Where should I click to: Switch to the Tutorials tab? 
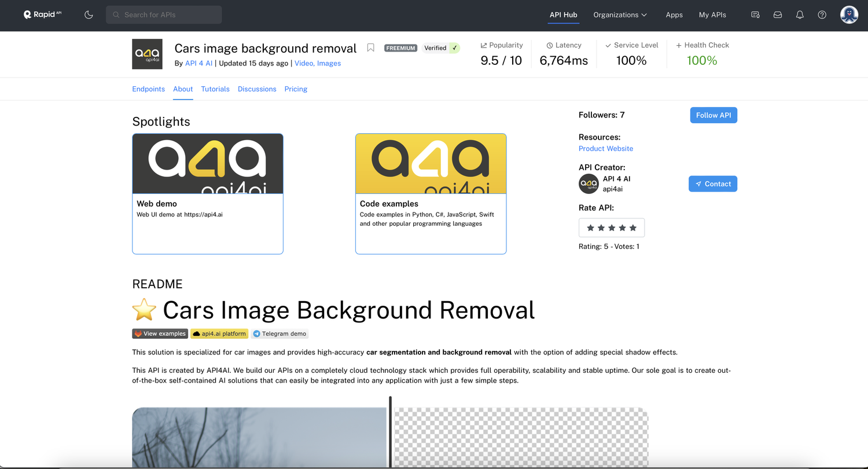215,89
